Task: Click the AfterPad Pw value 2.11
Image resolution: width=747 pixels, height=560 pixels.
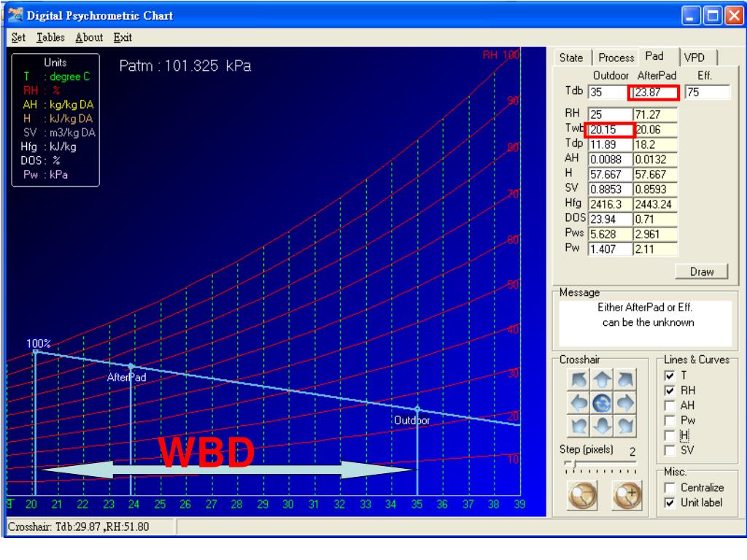Action: tap(655, 249)
